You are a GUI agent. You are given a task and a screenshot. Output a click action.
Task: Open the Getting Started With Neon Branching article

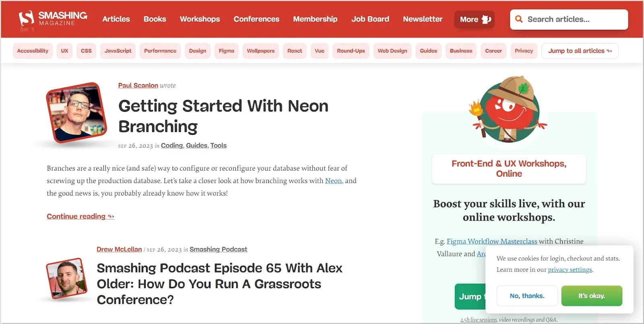(x=223, y=116)
